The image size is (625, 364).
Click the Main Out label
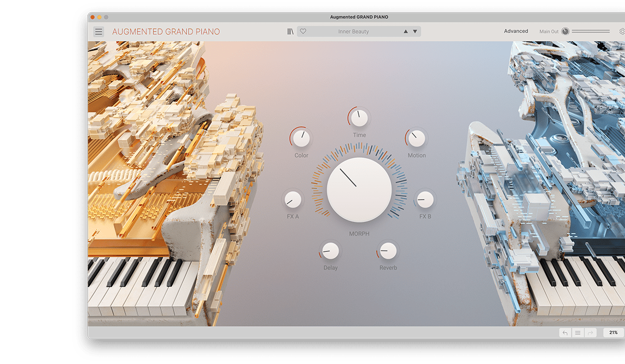(549, 32)
